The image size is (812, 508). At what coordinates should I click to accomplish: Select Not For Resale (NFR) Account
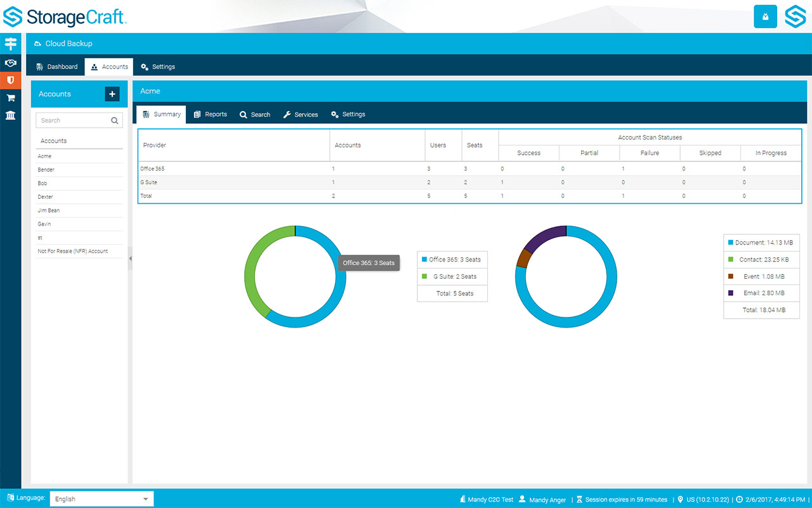(x=79, y=251)
